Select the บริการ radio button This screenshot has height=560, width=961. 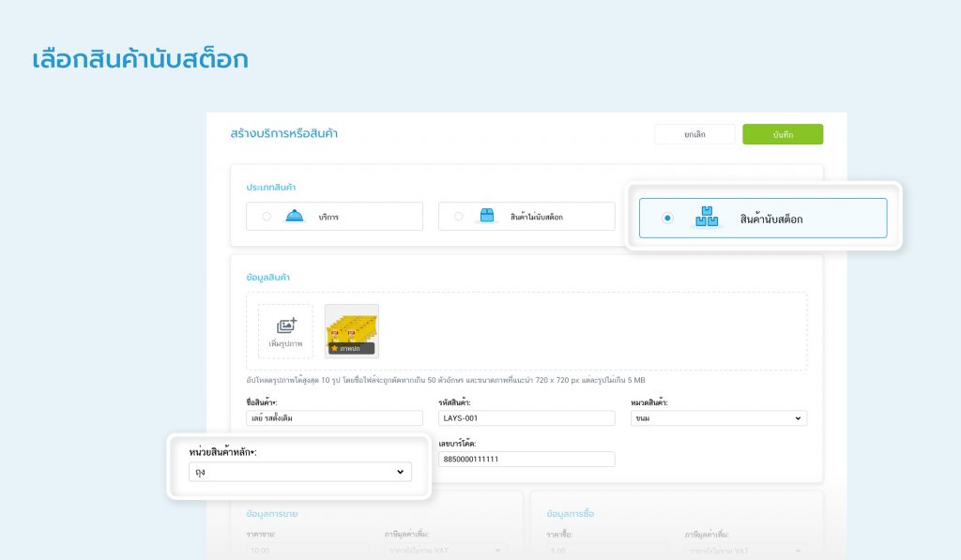pyautogui.click(x=267, y=216)
